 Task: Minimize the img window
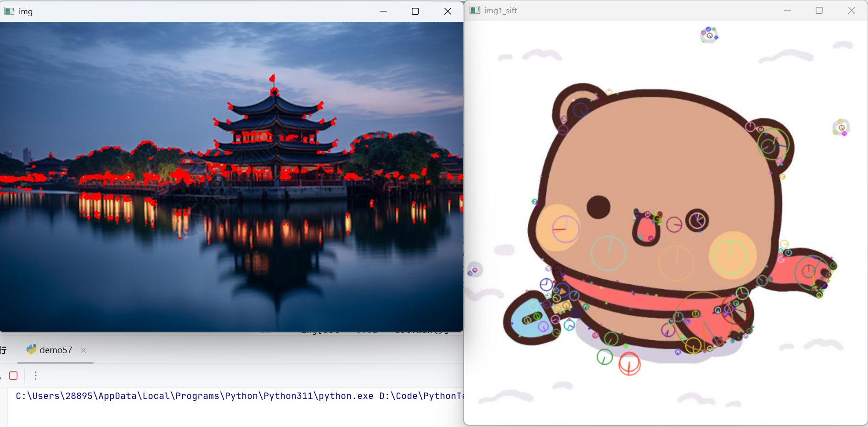[384, 11]
